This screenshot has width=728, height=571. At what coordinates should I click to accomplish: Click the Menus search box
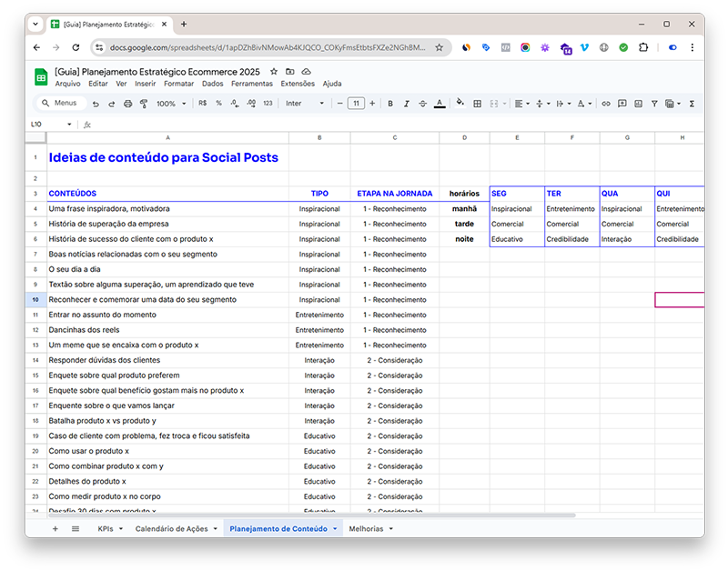pyautogui.click(x=62, y=103)
